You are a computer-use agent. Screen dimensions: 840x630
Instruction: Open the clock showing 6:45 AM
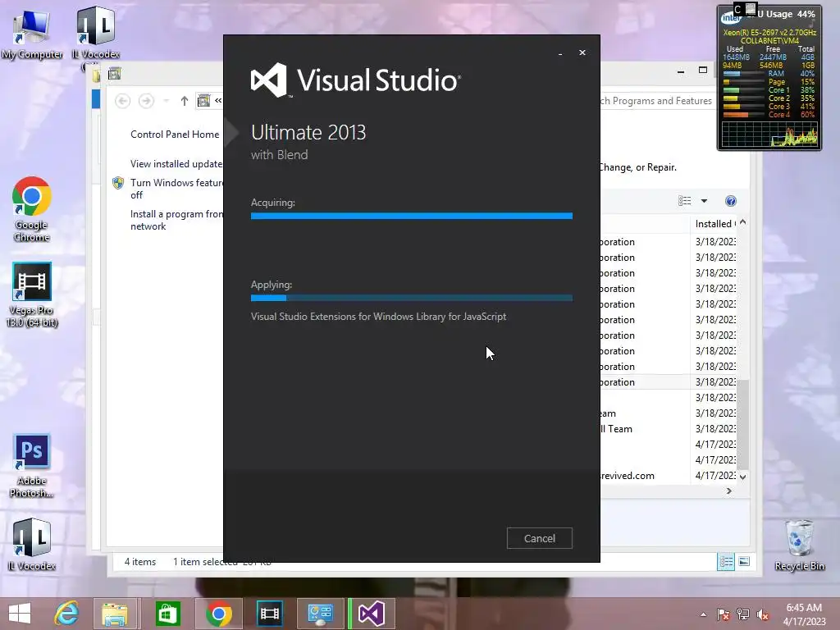(x=804, y=614)
